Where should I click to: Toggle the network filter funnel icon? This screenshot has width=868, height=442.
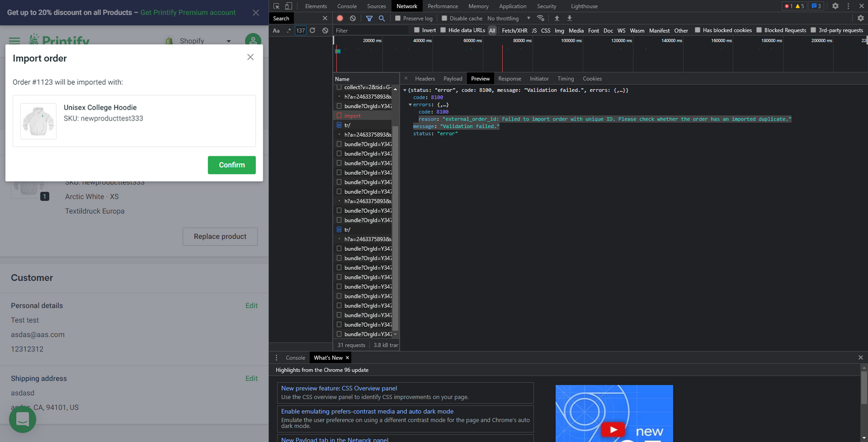(x=369, y=19)
